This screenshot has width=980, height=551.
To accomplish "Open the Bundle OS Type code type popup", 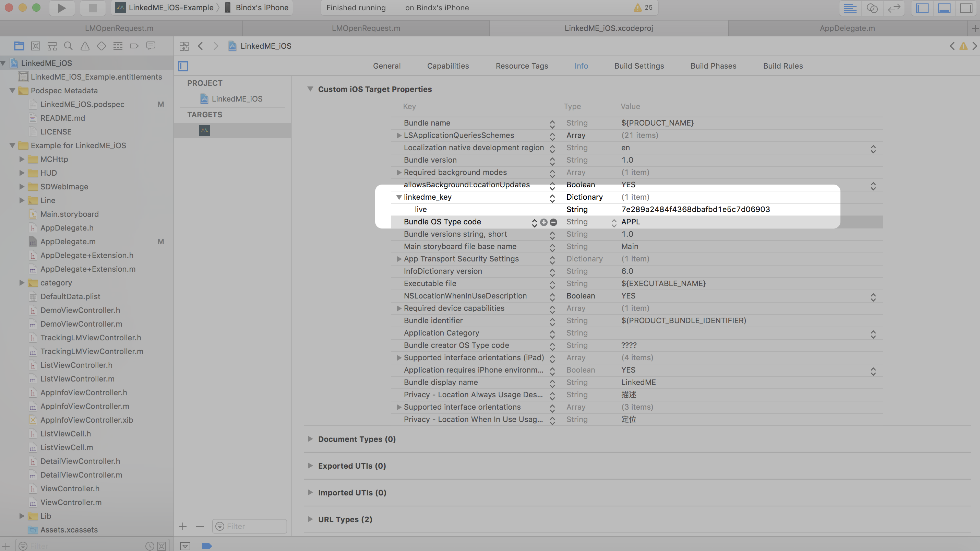I will click(614, 223).
